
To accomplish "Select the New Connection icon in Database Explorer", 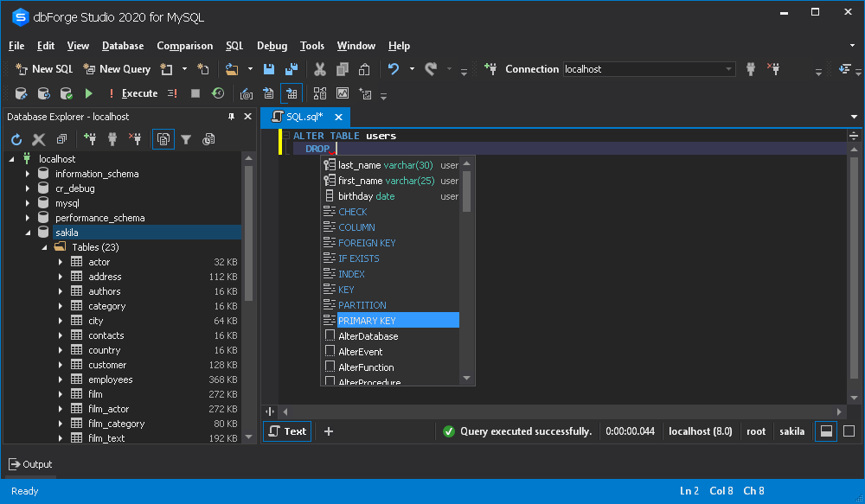I will (x=90, y=138).
